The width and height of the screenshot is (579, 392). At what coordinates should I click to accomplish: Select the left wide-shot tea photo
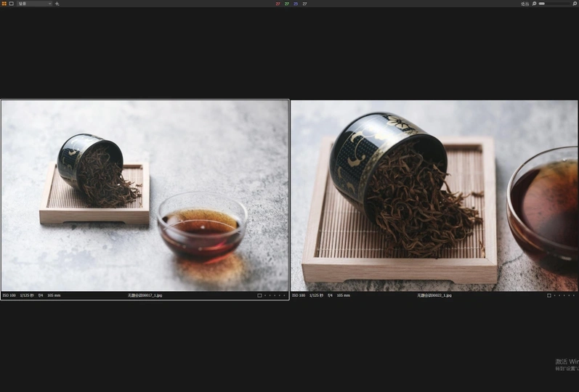145,195
